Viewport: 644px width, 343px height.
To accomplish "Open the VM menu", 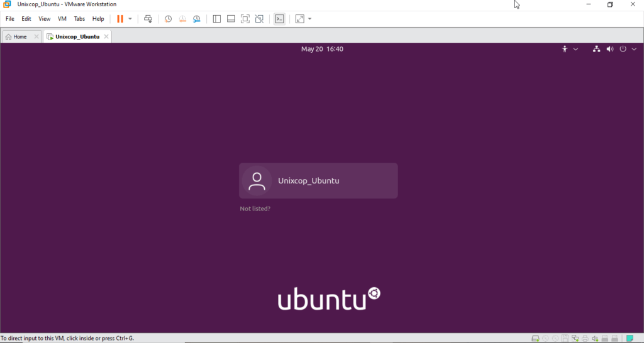I will [x=62, y=19].
